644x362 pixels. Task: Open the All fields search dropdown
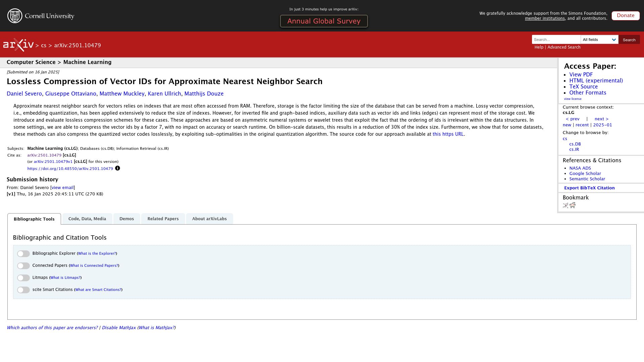tap(599, 40)
